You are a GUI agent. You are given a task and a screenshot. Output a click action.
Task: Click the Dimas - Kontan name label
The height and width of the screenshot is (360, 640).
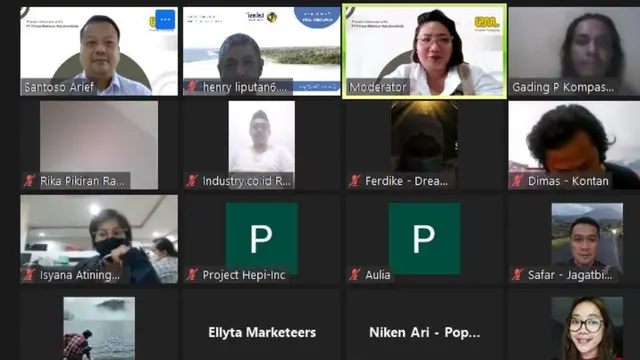[x=568, y=181]
